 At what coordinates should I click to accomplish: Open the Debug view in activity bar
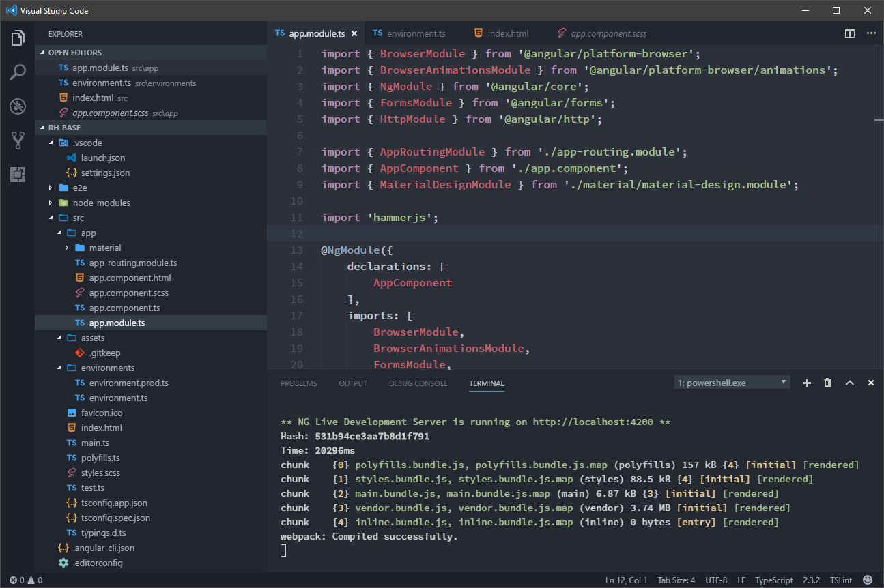(x=18, y=106)
